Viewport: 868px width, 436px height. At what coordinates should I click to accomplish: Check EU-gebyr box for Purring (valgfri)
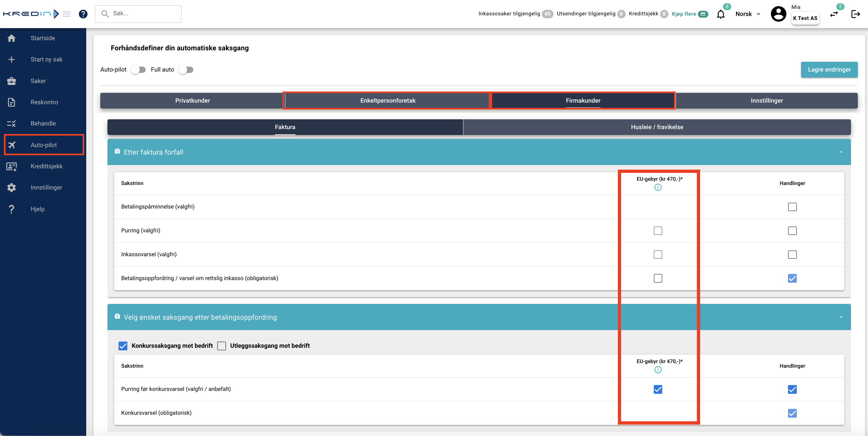pyautogui.click(x=658, y=231)
